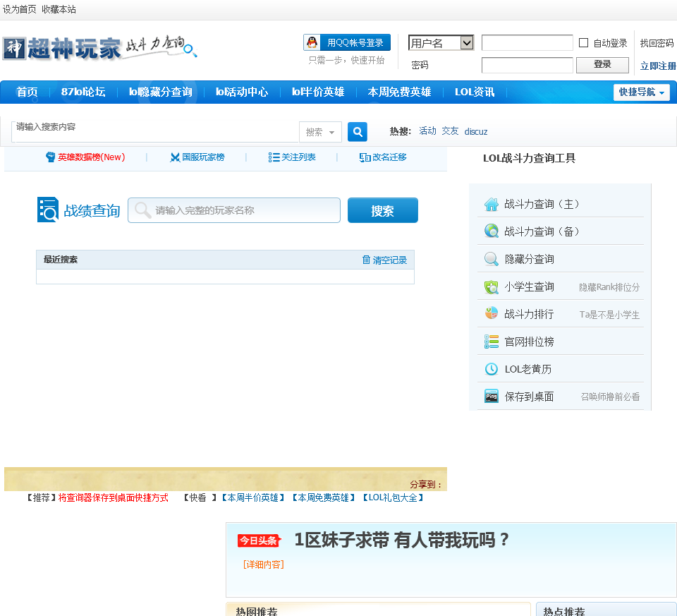Click the Ping icon for 保存到桌面

pos(492,396)
